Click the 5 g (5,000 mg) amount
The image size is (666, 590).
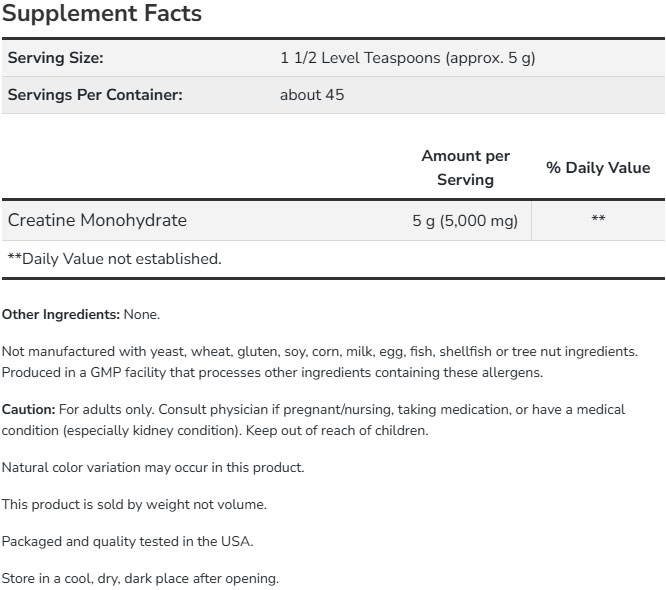click(x=465, y=221)
